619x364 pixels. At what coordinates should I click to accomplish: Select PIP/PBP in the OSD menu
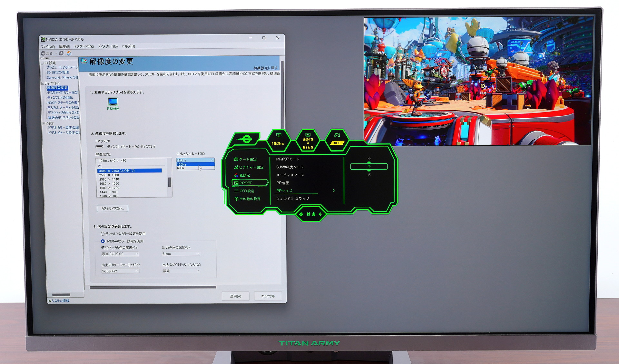250,183
